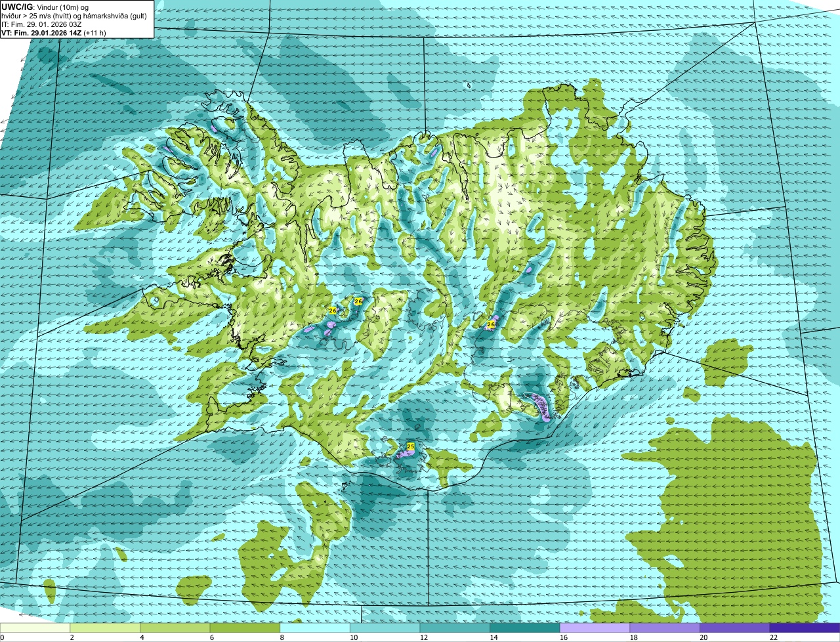Click the "20" value on the wind scale
840x642 pixels.
click(x=703, y=637)
